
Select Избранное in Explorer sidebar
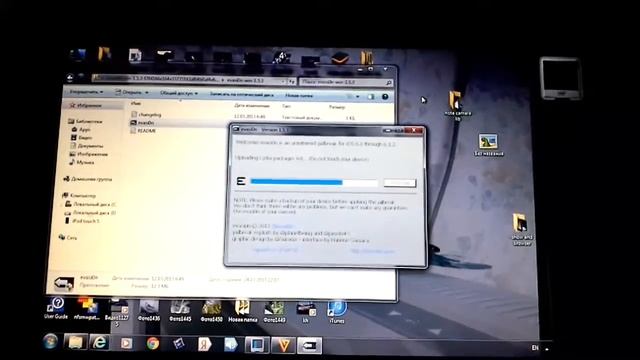(x=86, y=105)
